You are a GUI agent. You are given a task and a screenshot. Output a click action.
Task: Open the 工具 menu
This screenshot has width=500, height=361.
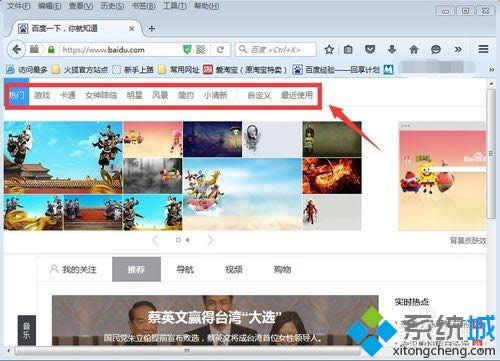click(175, 6)
